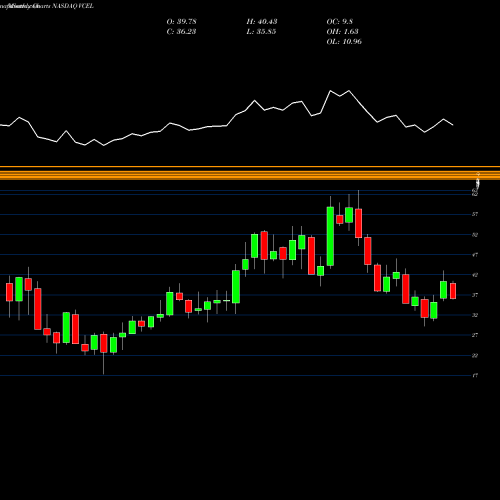
Task: Click the candlestick with the longest lower wick
Action: [104, 343]
